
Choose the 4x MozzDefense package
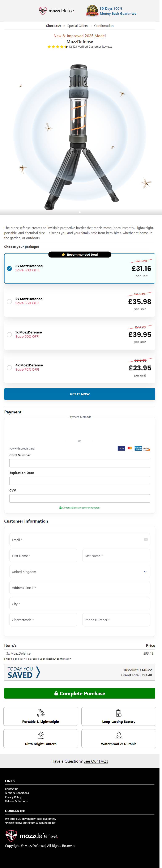point(9,368)
